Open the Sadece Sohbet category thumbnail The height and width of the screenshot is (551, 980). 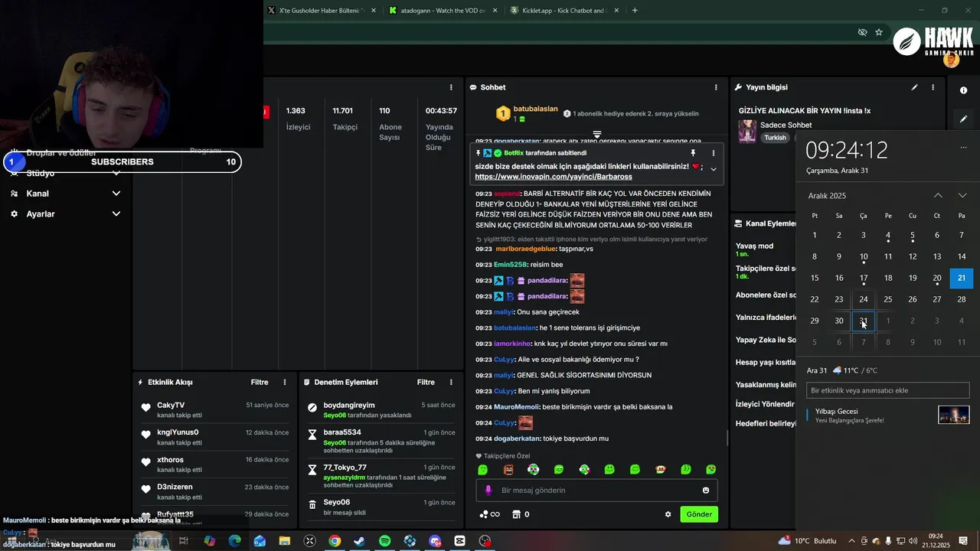click(x=746, y=131)
